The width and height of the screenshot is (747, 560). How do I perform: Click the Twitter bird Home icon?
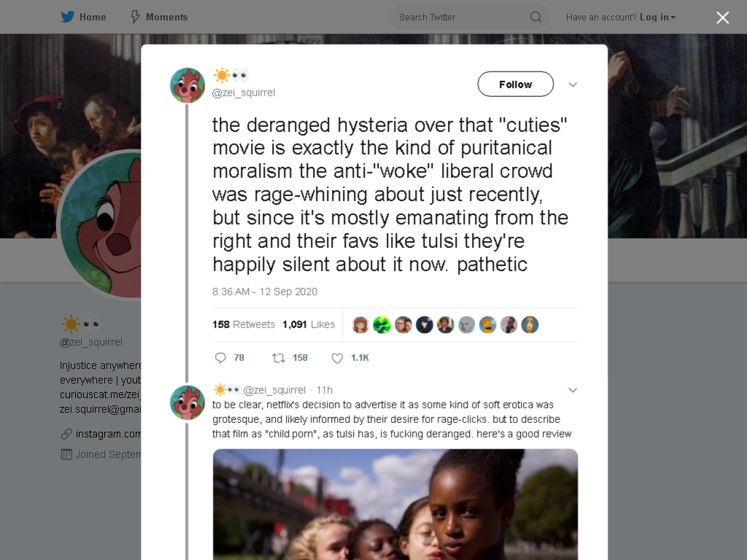point(68,17)
